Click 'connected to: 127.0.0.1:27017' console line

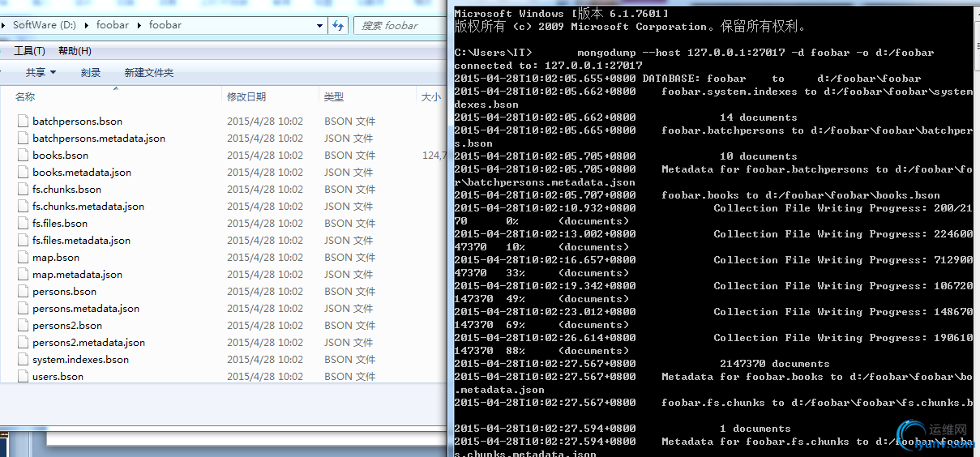point(548,66)
